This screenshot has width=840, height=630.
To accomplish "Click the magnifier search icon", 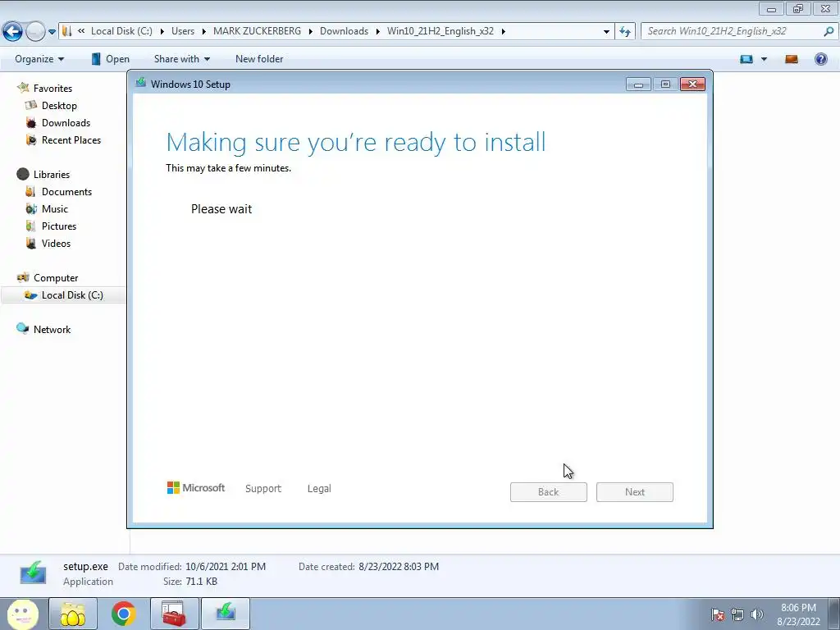I will click(829, 31).
